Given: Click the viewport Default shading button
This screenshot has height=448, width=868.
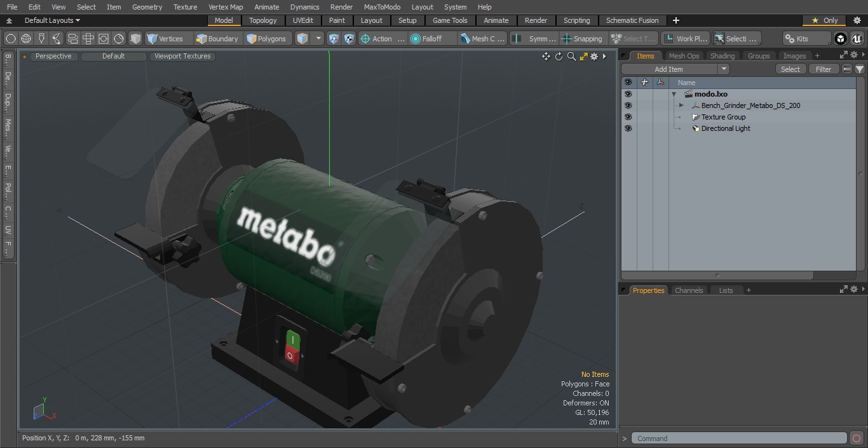Looking at the screenshot, I should (113, 56).
